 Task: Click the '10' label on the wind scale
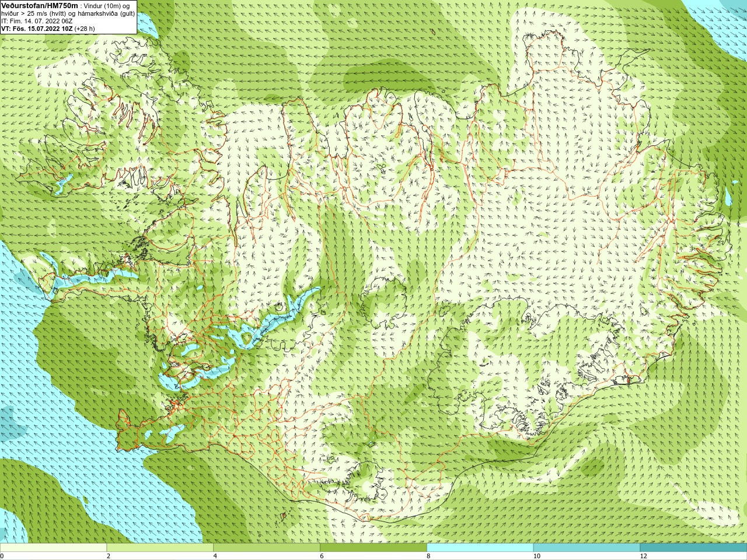[537, 556]
